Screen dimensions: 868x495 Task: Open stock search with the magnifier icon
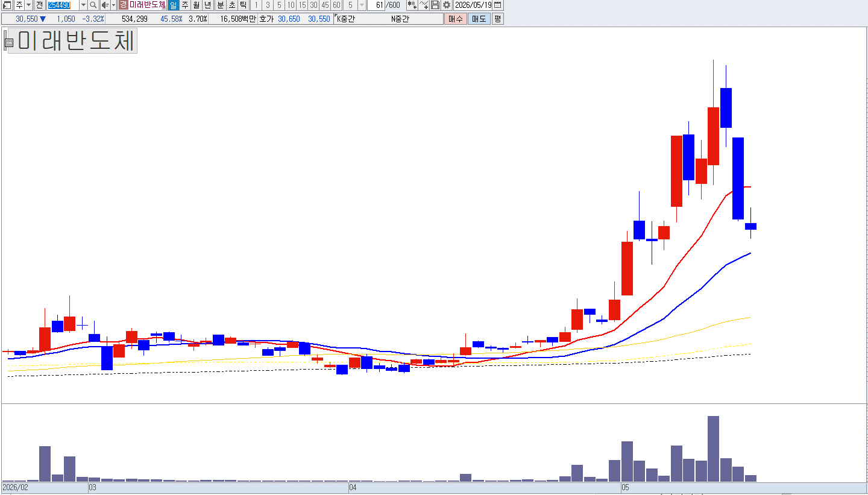(x=93, y=5)
